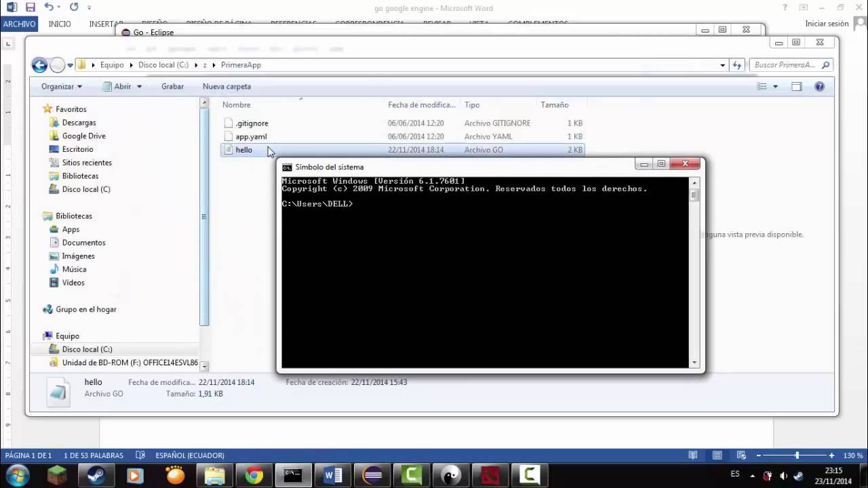Click Iniciar sesión in Word

(x=827, y=24)
